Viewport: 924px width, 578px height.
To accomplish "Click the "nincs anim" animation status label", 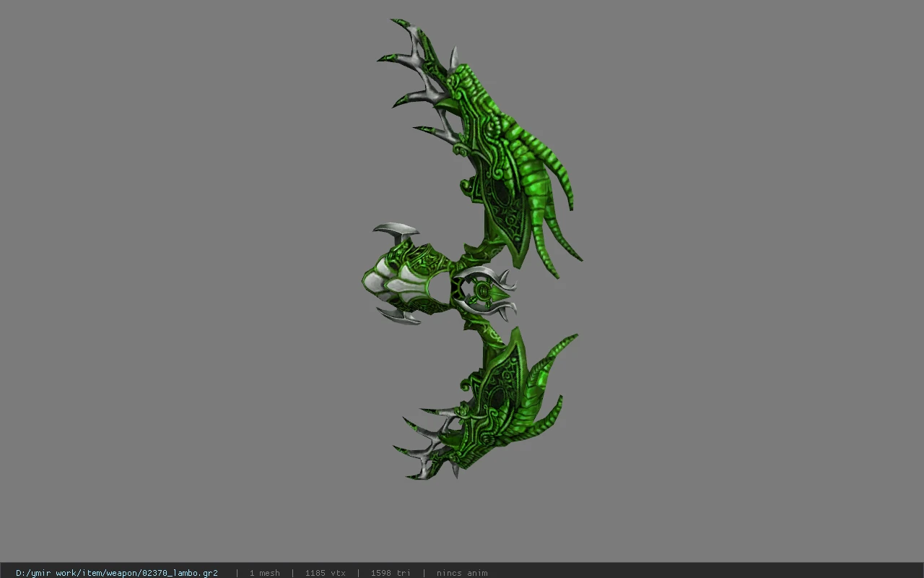I will 462,573.
